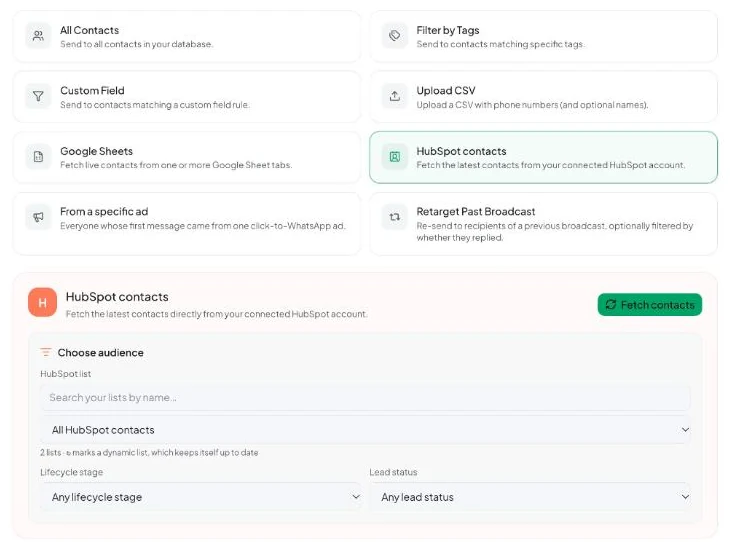Click the All Contacts people icon
The image size is (730, 542).
(x=38, y=36)
